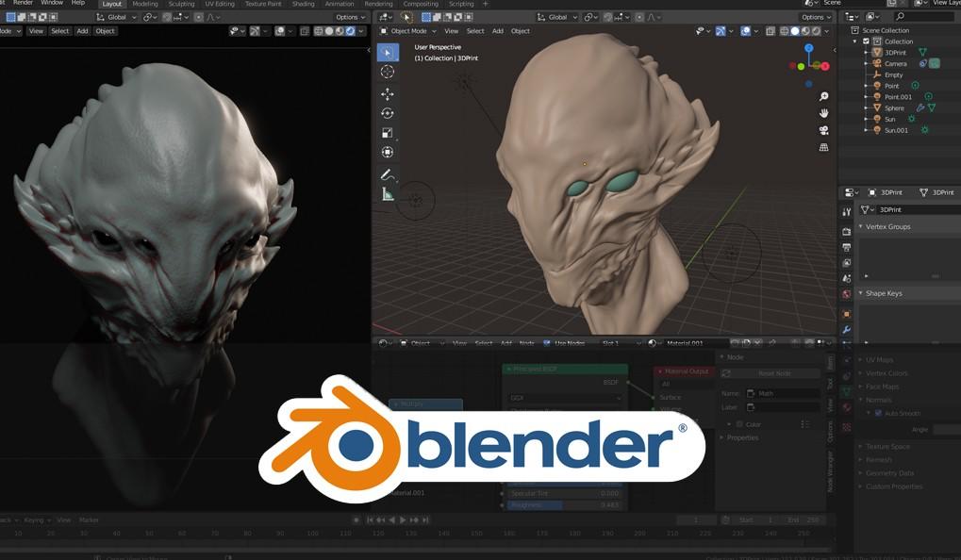
Task: Click the Camera object icon in outliner
Action: tap(877, 64)
